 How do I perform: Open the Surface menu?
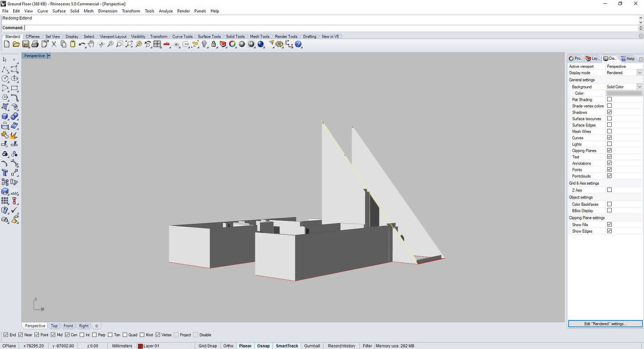[58, 11]
